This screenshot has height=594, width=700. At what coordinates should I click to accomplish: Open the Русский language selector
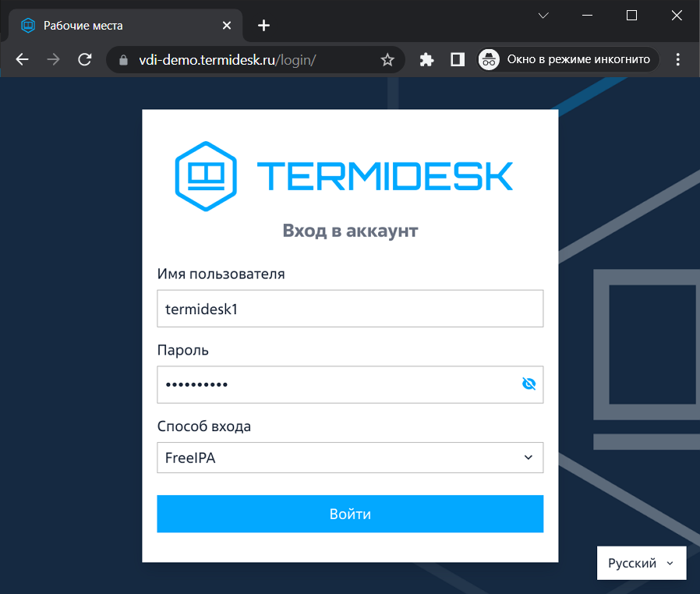click(x=642, y=563)
